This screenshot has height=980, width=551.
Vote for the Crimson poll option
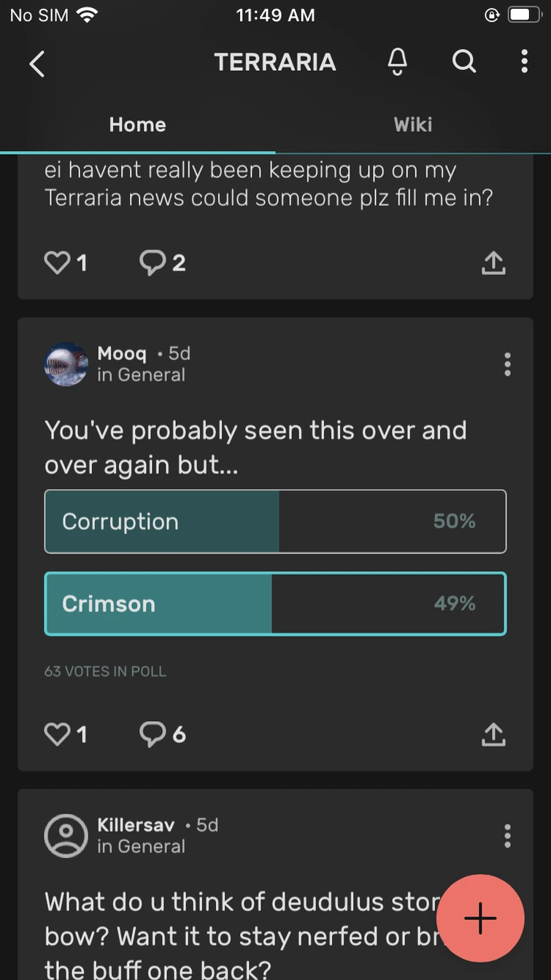(275, 603)
